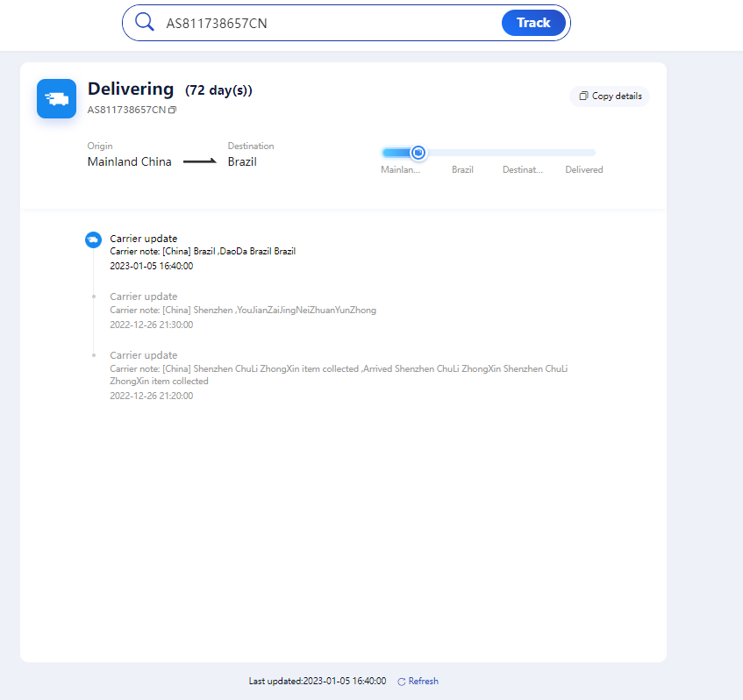Copy tracking number AS811738657CN via copy icon

click(173, 110)
